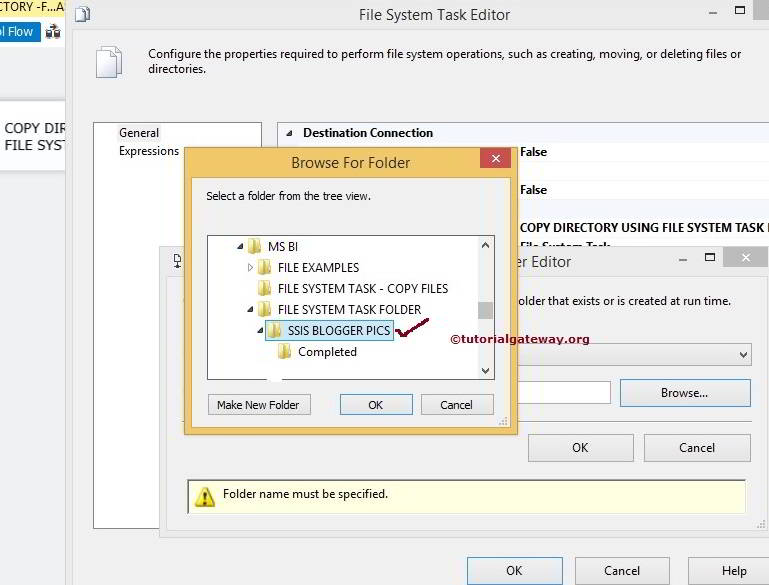This screenshot has width=769, height=585.
Task: Confirm Browse For Folder with OK
Action: tap(376, 405)
